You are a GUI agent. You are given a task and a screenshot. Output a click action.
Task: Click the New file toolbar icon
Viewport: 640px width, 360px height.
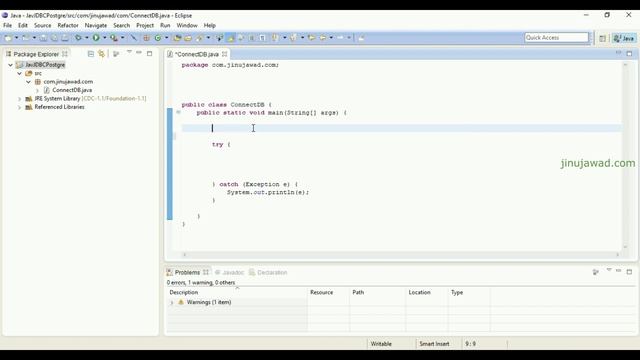coord(8,38)
